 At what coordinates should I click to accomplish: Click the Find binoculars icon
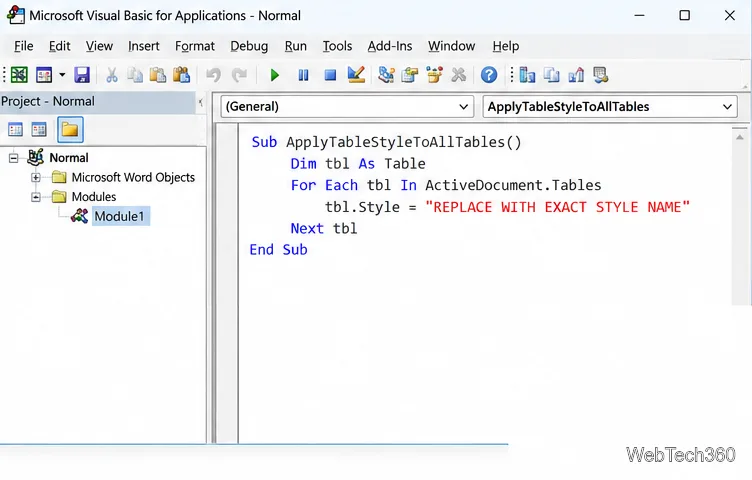coord(181,75)
